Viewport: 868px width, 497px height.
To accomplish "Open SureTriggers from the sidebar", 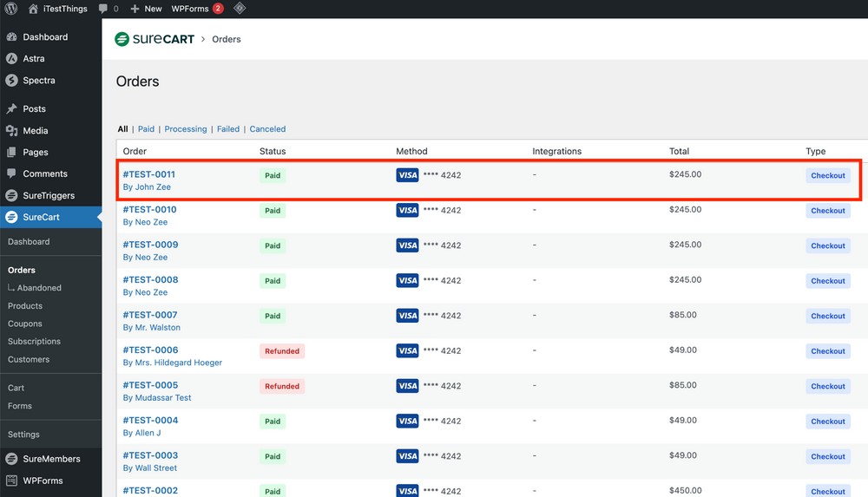I will click(x=48, y=196).
